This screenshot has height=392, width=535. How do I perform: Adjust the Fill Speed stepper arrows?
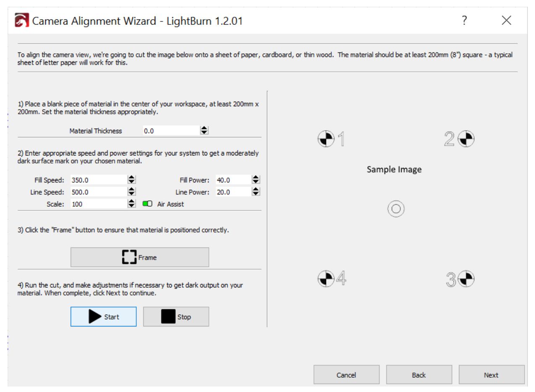click(132, 180)
